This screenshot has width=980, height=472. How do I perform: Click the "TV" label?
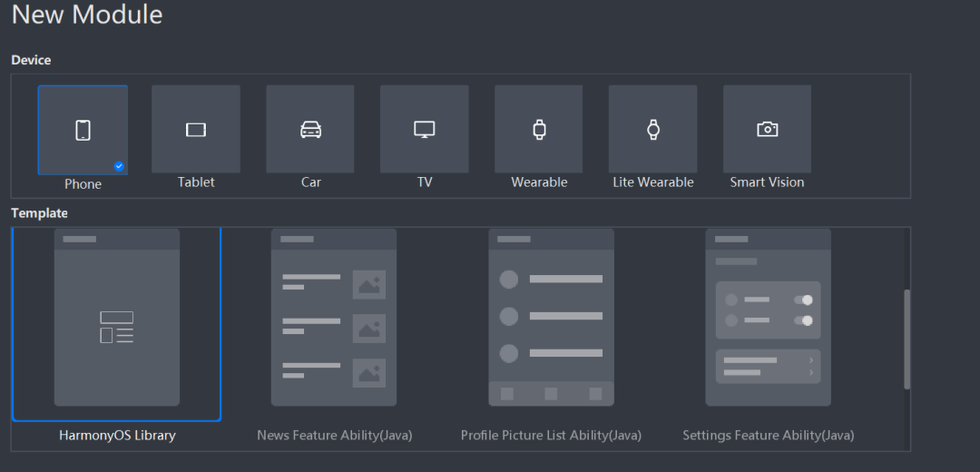click(425, 182)
